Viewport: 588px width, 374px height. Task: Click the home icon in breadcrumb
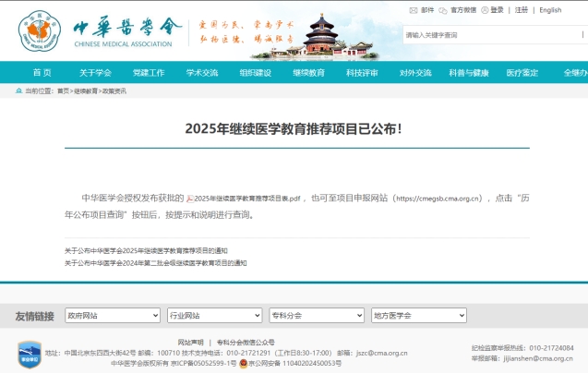(19, 91)
